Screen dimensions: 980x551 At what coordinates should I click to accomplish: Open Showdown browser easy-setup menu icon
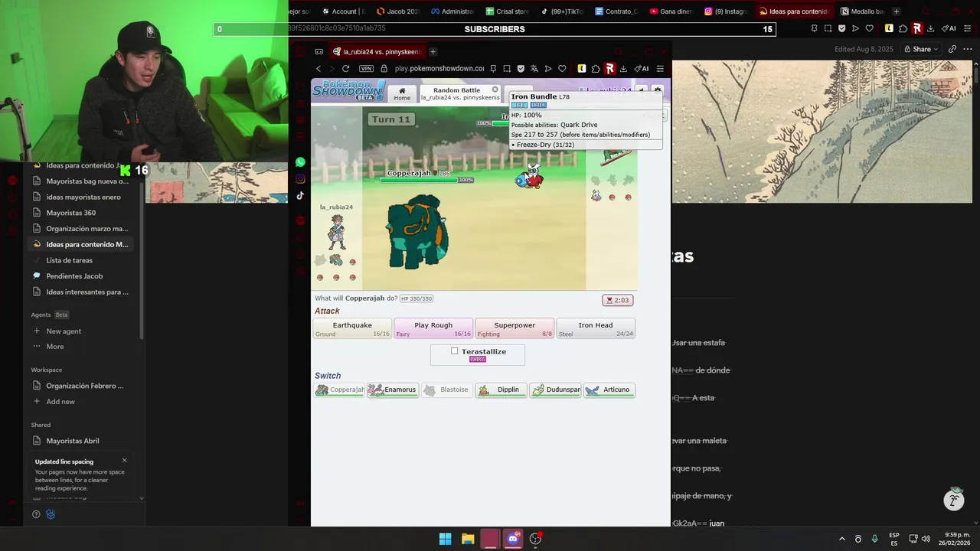click(x=660, y=69)
